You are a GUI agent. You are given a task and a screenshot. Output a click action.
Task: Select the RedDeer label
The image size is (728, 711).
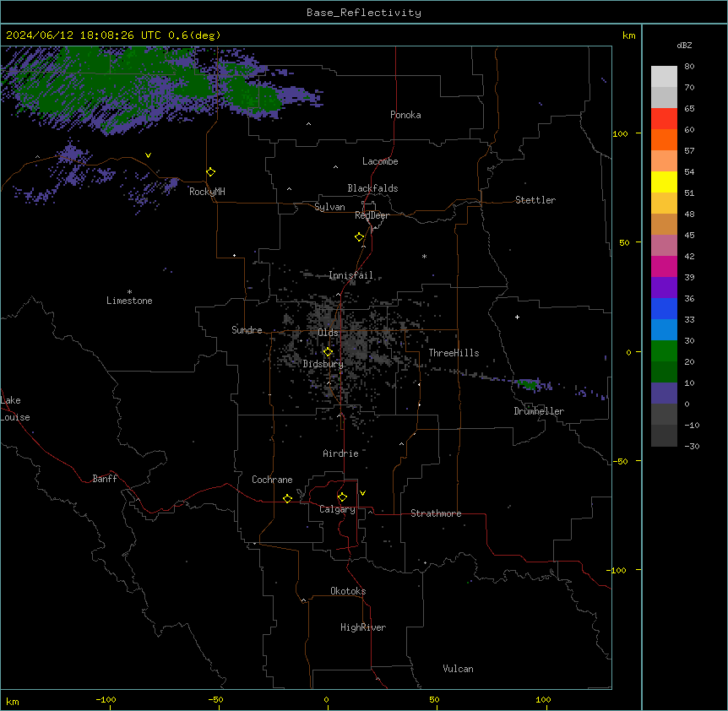pos(372,215)
